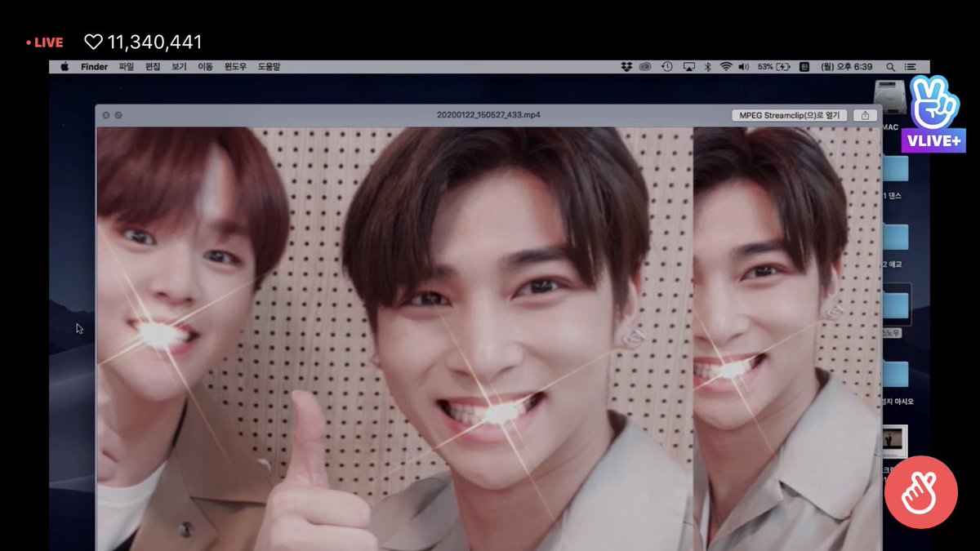This screenshot has height=551, width=980.
Task: Open the Bluetooth status menu
Action: [708, 67]
